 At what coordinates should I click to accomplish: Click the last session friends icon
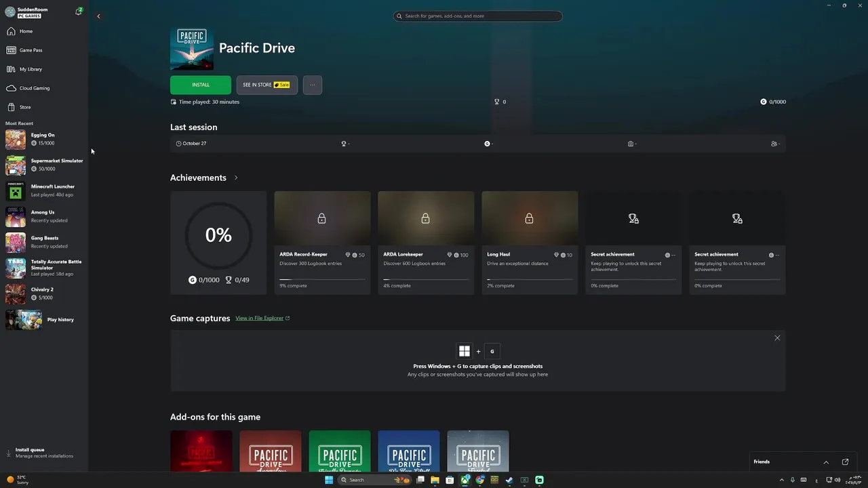click(774, 144)
